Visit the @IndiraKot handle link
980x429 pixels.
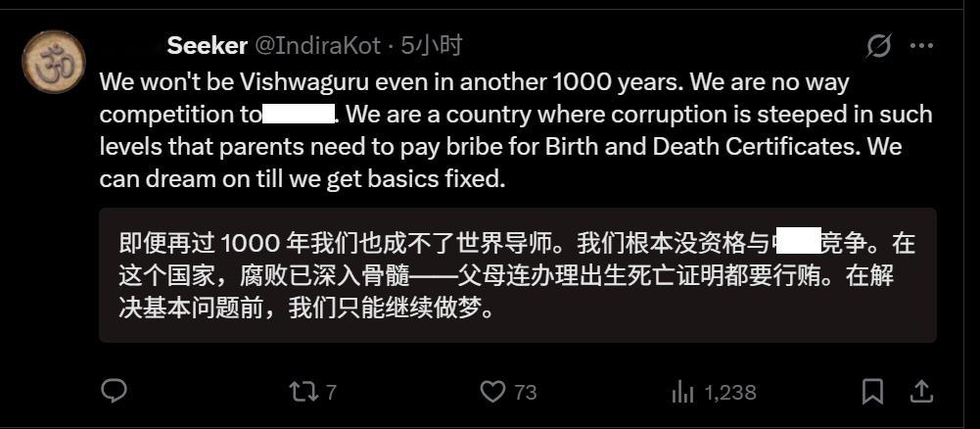pos(317,46)
